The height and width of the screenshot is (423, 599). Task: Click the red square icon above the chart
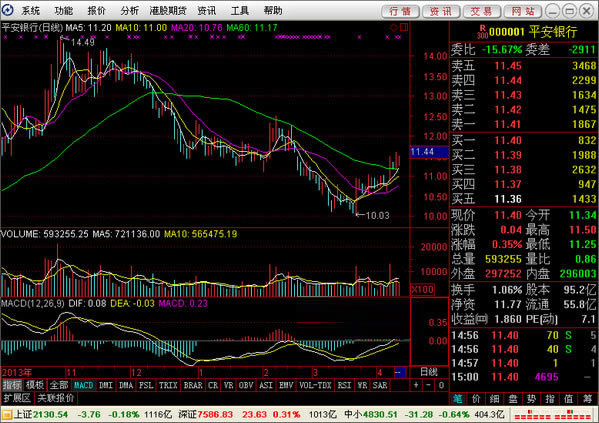(404, 27)
